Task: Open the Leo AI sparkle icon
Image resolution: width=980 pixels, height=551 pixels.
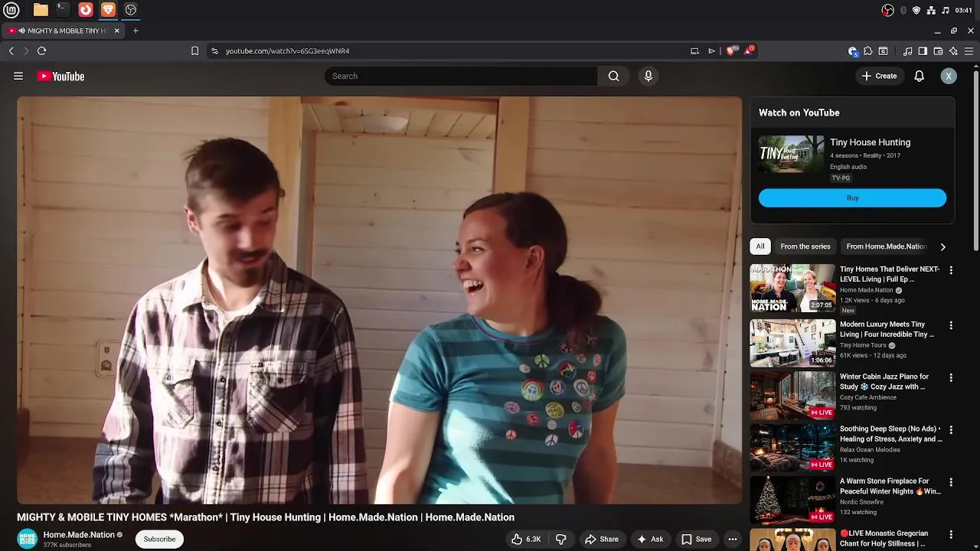Action: tap(953, 51)
